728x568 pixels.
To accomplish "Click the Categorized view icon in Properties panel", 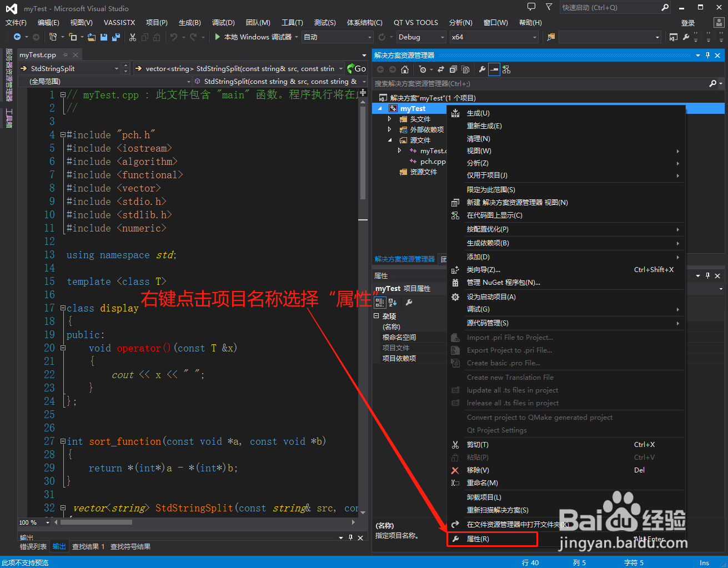I will coord(380,303).
